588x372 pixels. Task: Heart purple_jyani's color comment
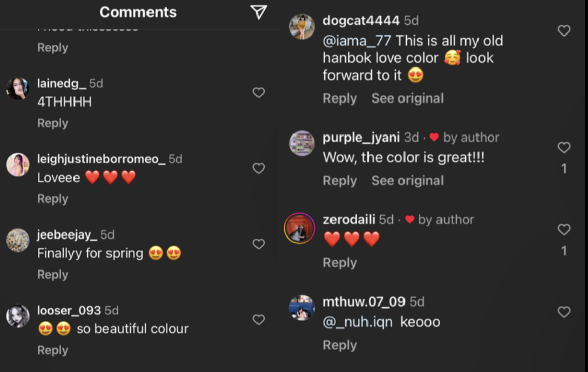pos(564,148)
